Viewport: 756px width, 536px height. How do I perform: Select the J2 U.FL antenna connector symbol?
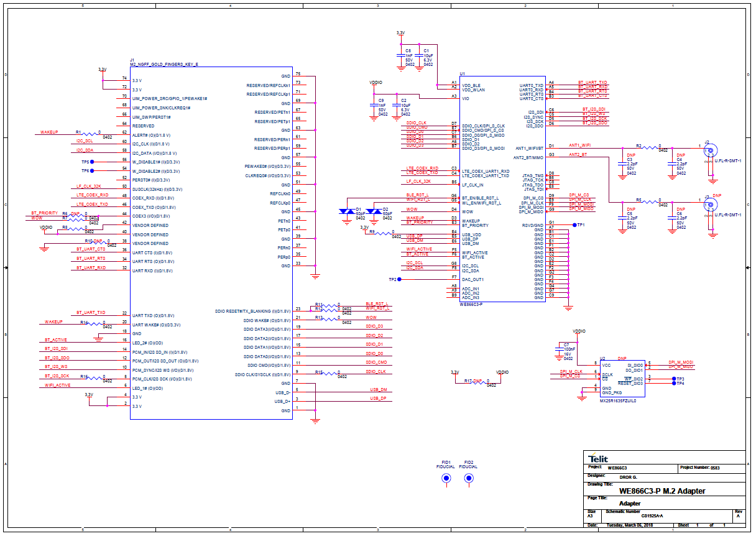709,150
